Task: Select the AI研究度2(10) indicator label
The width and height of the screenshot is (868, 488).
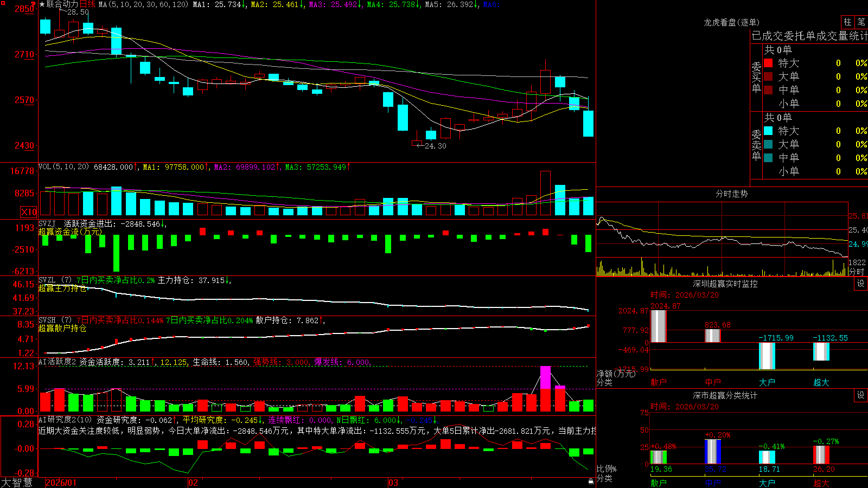Action: [x=65, y=419]
